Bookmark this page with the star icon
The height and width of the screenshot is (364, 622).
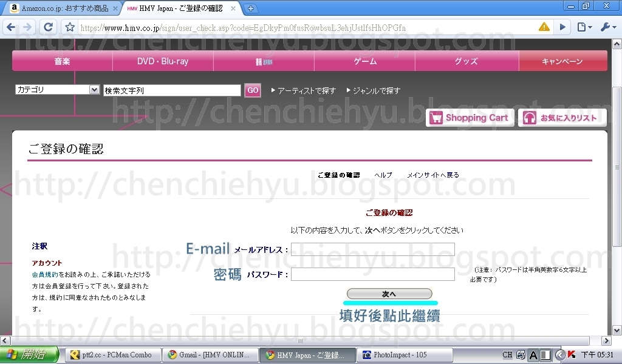pos(70,27)
